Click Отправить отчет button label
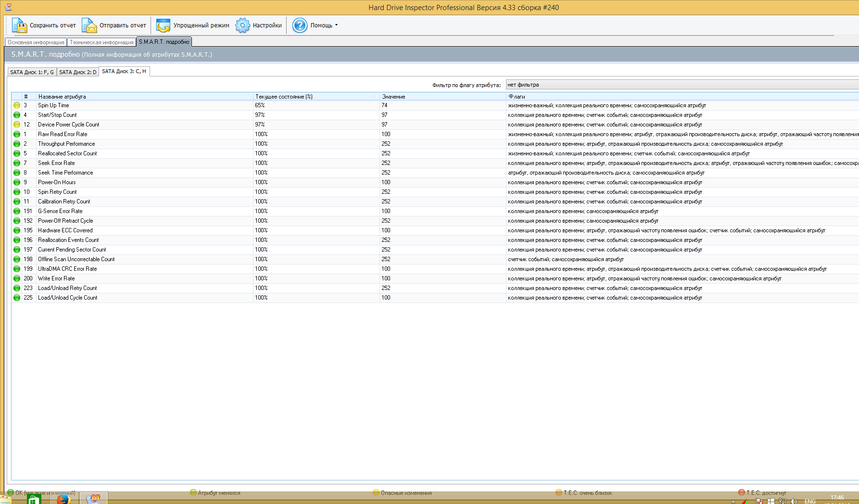The height and width of the screenshot is (504, 859). click(x=123, y=25)
